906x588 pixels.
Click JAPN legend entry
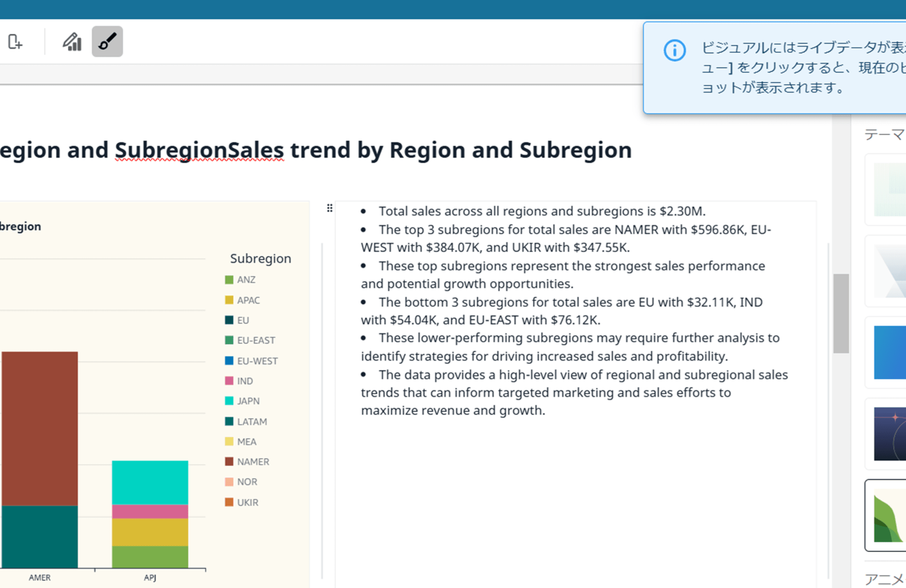242,401
